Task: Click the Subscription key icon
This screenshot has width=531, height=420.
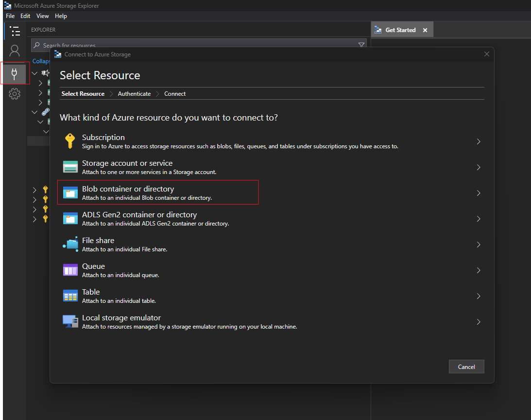Action: pos(70,141)
